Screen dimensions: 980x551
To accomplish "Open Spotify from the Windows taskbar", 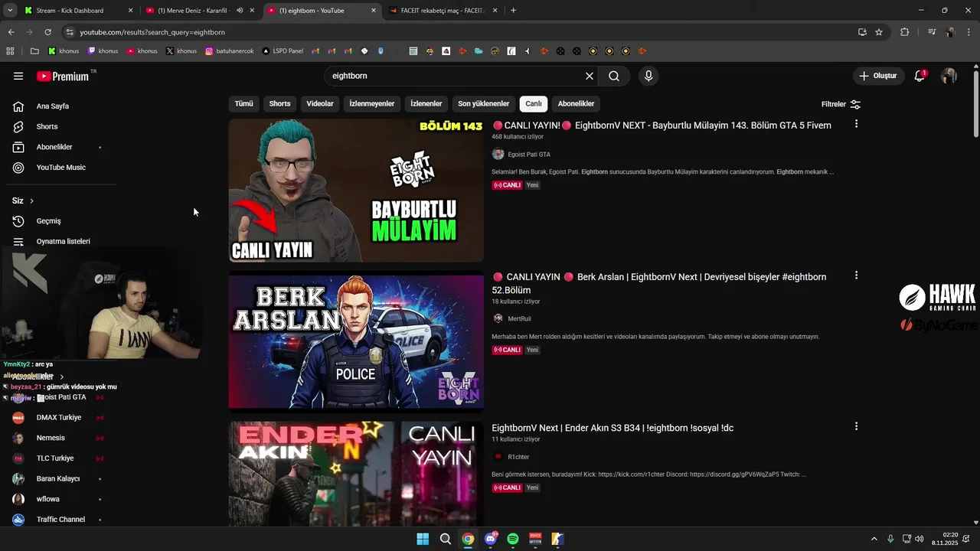I will tap(513, 539).
